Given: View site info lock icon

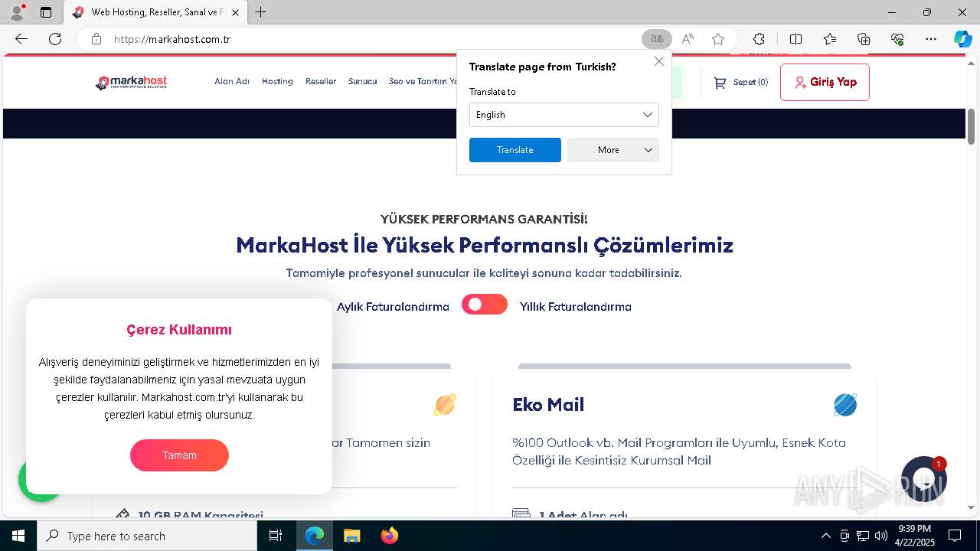Looking at the screenshot, I should pos(96,39).
